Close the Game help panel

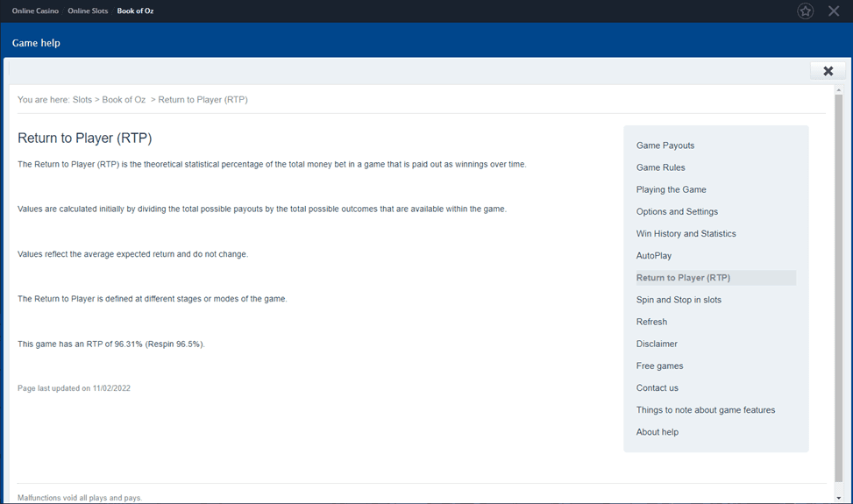click(x=828, y=71)
